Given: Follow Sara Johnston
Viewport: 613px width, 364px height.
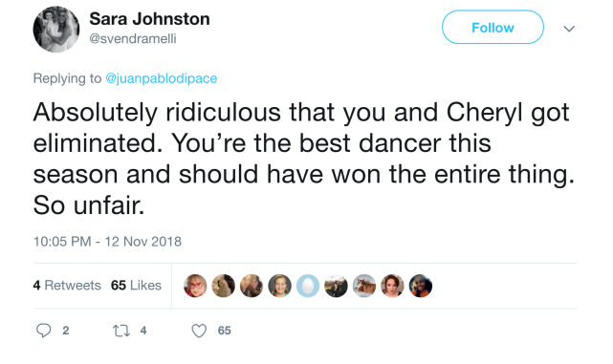Looking at the screenshot, I should [493, 28].
